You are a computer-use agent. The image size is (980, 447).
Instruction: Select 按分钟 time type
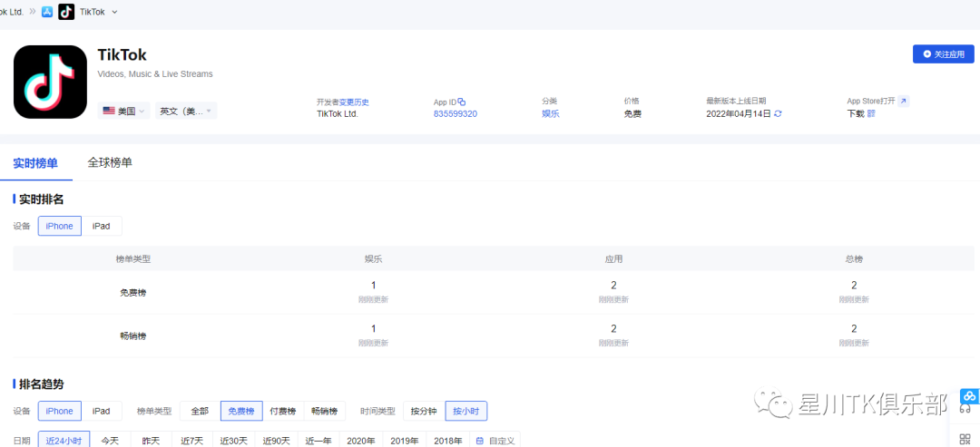pos(424,411)
